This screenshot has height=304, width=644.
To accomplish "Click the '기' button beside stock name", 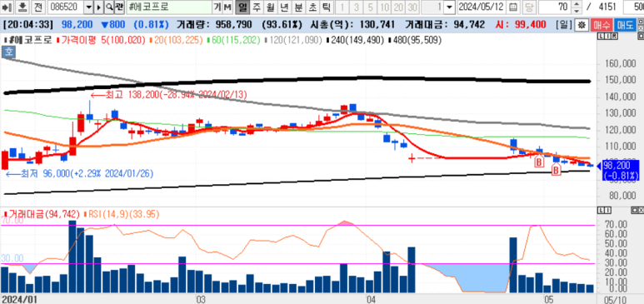I will (x=217, y=7).
